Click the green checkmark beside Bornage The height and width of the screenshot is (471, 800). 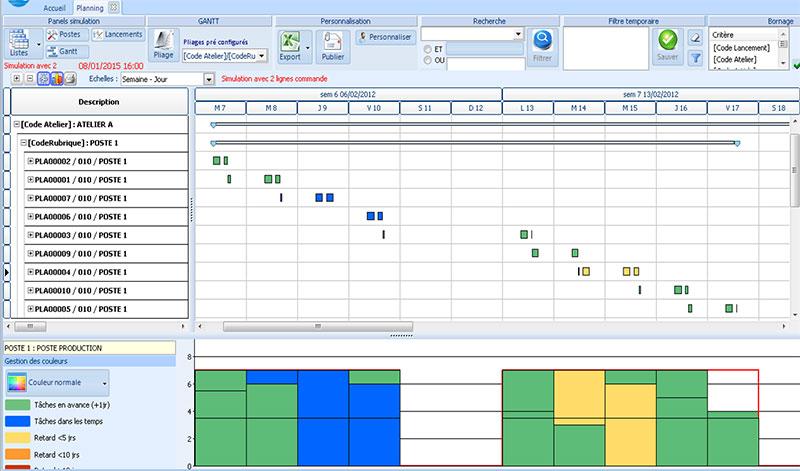click(796, 65)
